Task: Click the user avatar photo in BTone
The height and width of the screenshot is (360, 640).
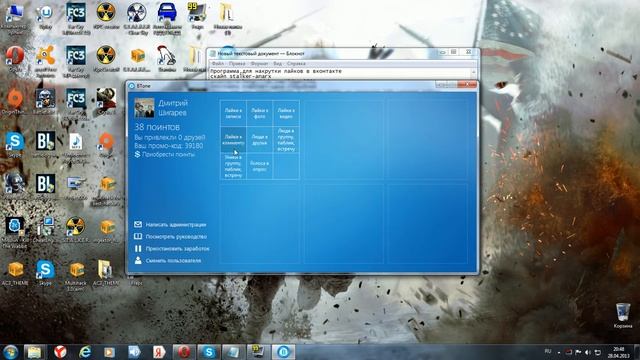Action: pyautogui.click(x=144, y=108)
